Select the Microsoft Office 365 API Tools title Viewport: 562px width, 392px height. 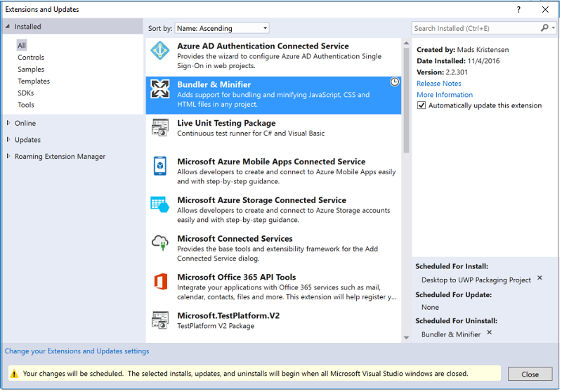(x=236, y=277)
